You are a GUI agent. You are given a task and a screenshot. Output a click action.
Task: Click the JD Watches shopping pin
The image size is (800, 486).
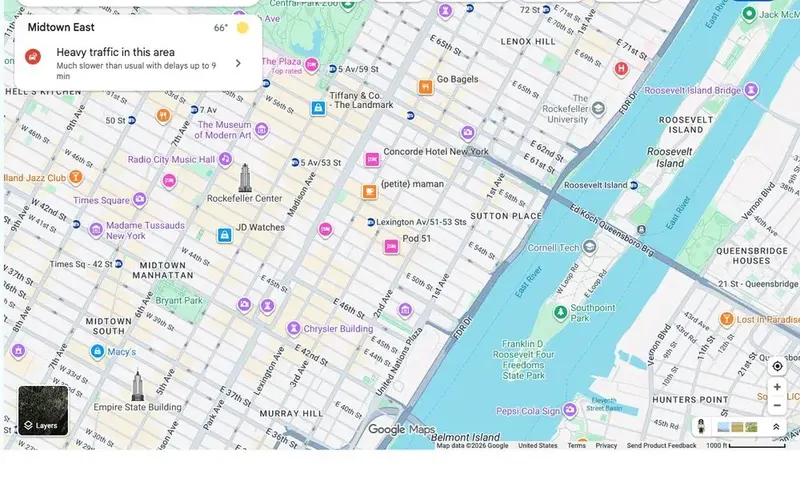coord(224,235)
